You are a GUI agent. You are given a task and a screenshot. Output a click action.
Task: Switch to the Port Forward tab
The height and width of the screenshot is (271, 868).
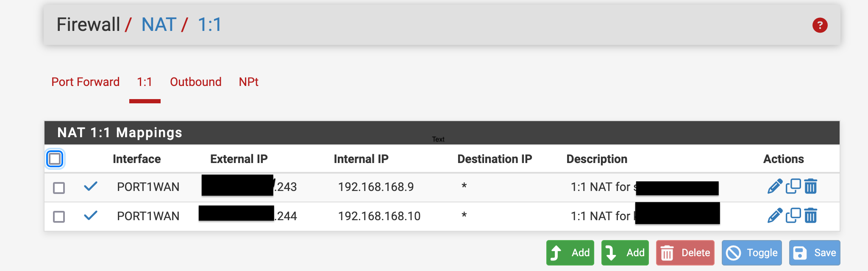click(x=86, y=82)
